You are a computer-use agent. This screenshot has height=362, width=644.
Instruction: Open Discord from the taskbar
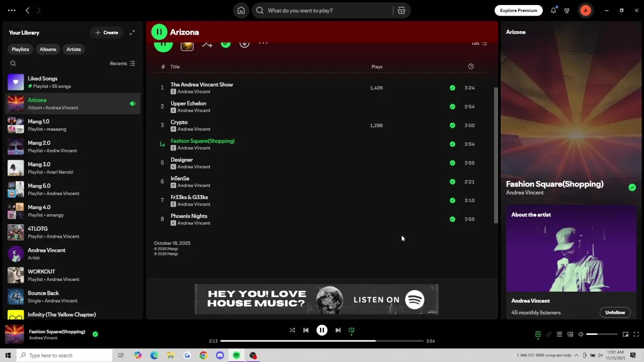tap(220, 355)
